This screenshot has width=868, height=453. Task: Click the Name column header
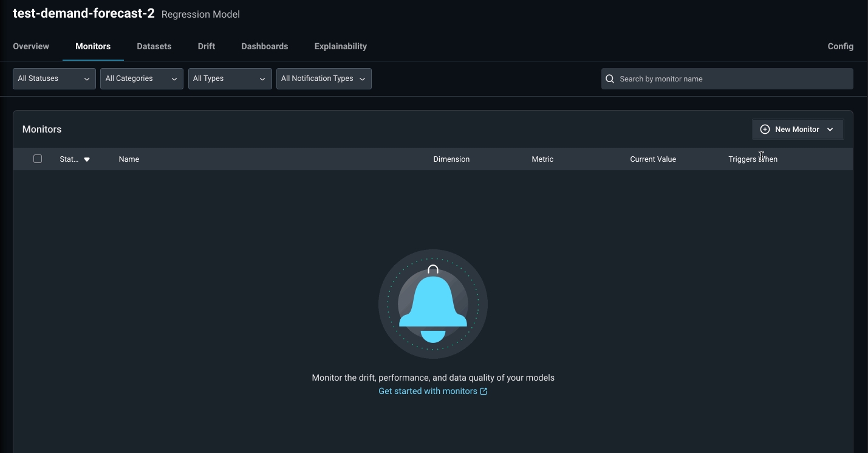[129, 159]
